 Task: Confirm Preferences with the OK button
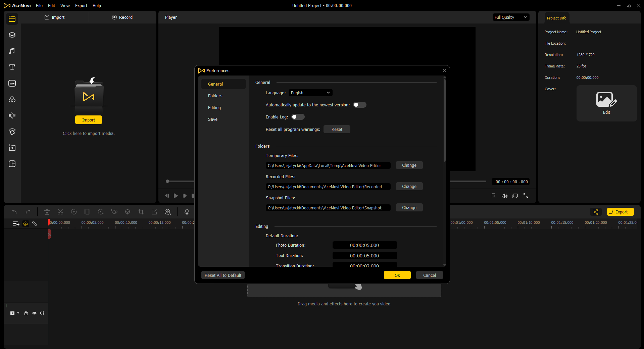point(397,275)
